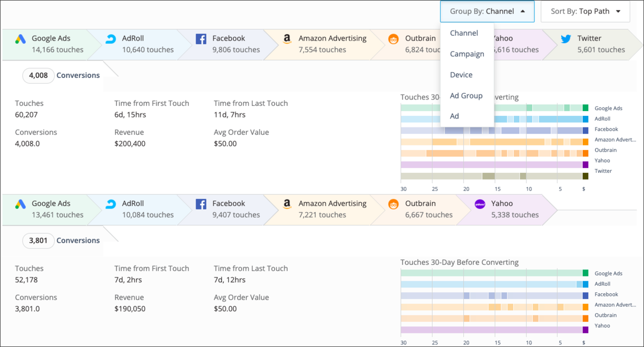Click the Touches value 52,178
Screen dimensions: 644x347
coord(26,280)
